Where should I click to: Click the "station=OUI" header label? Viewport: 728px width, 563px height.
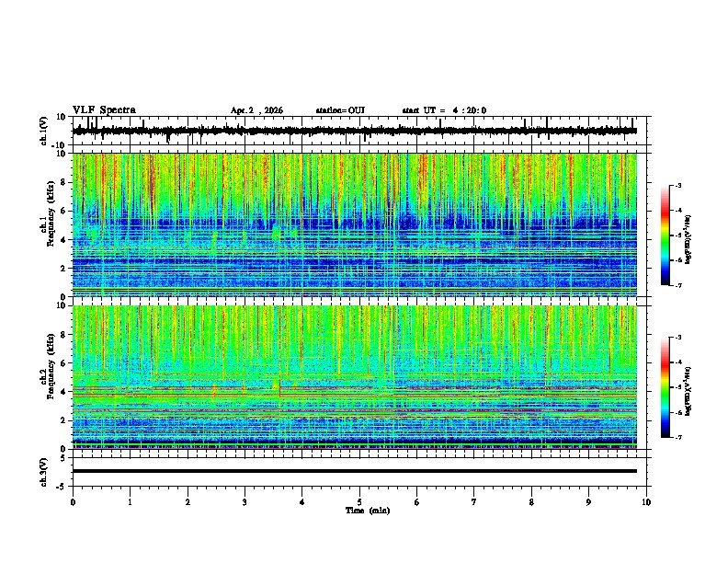(x=340, y=110)
